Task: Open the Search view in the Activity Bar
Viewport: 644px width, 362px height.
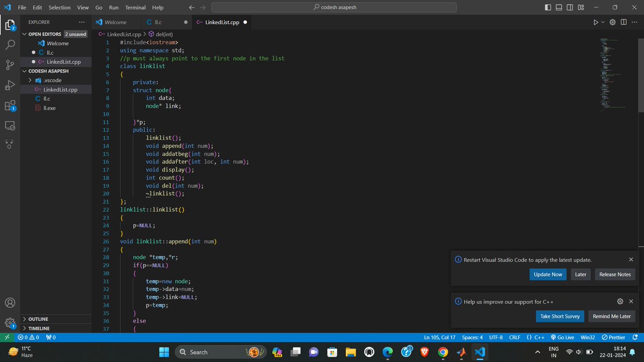Action: click(x=10, y=45)
